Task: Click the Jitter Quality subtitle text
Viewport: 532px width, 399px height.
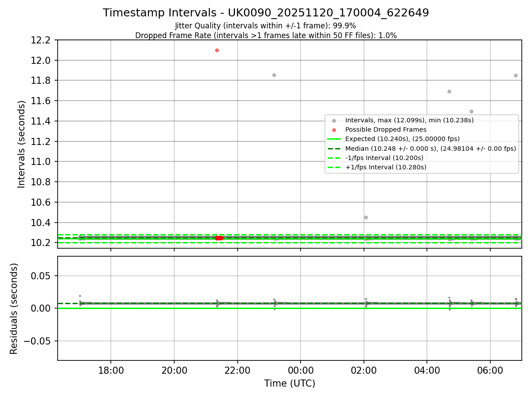Action: click(266, 26)
